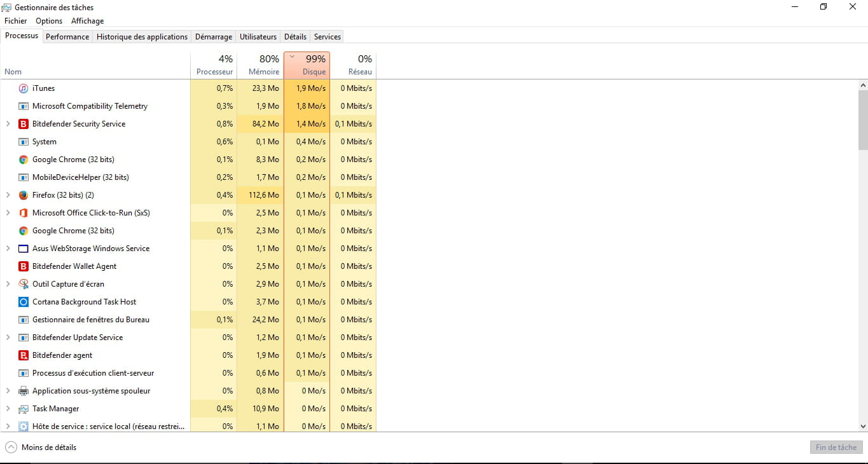Open the Affichage menu
The height and width of the screenshot is (464, 868).
87,21
